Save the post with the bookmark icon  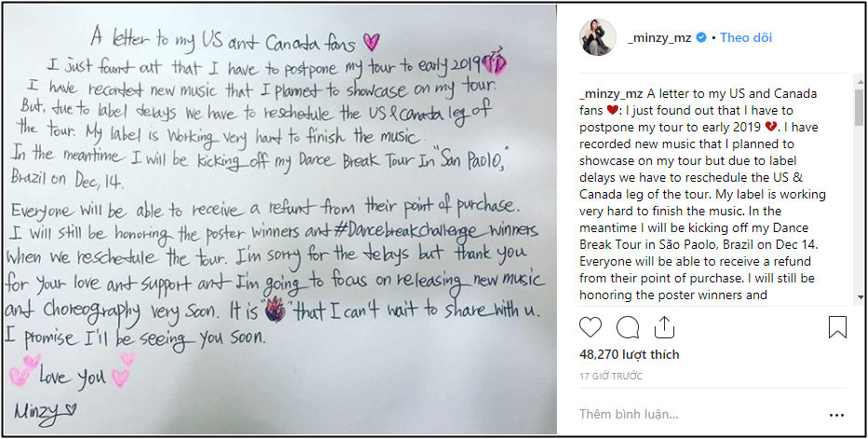coord(837,327)
